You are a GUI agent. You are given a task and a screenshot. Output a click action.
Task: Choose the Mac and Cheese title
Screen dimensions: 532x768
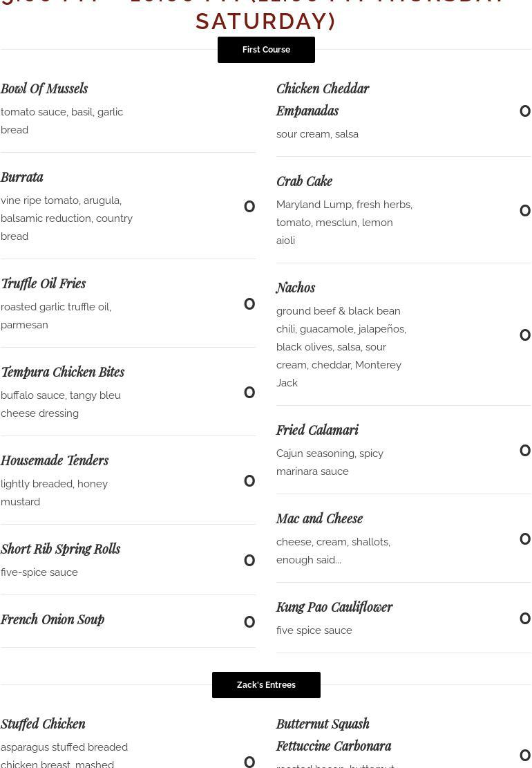[319, 518]
